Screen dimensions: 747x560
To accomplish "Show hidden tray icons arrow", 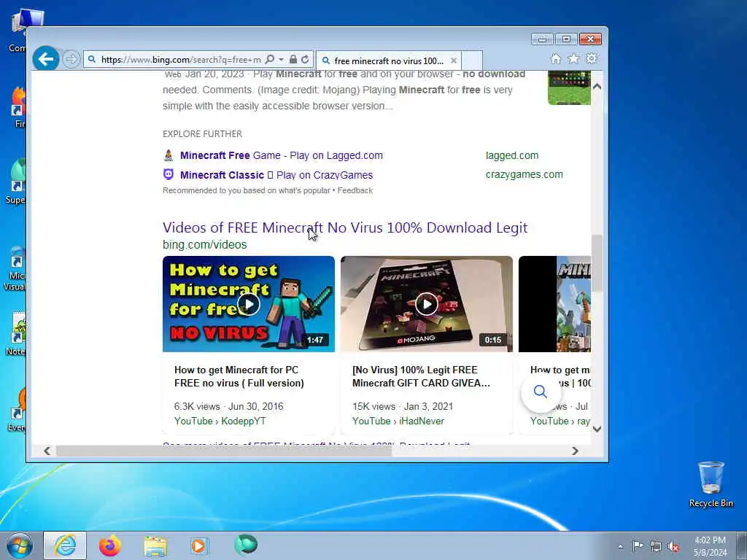I will pos(620,546).
